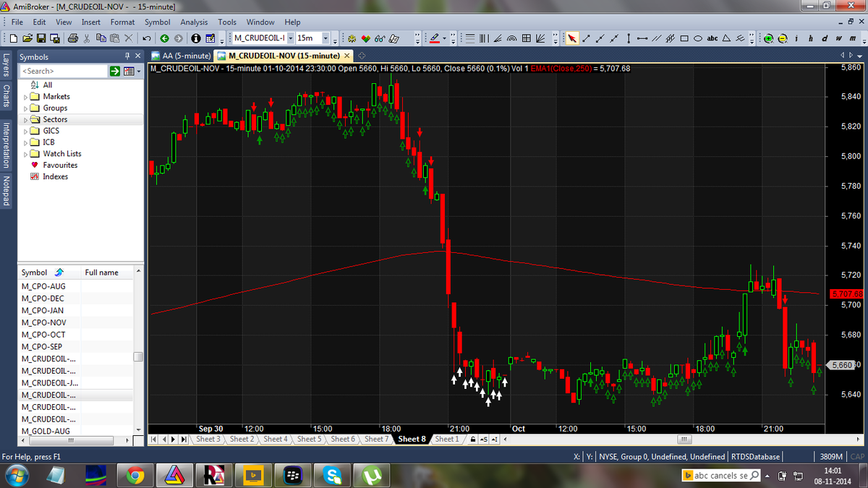The height and width of the screenshot is (488, 868).
Task: Open the File menu
Action: point(17,22)
